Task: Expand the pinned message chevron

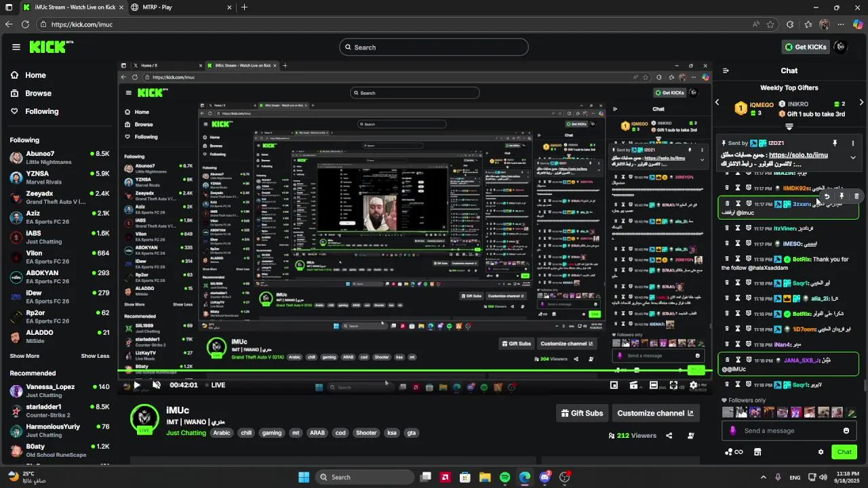Action: point(853,157)
